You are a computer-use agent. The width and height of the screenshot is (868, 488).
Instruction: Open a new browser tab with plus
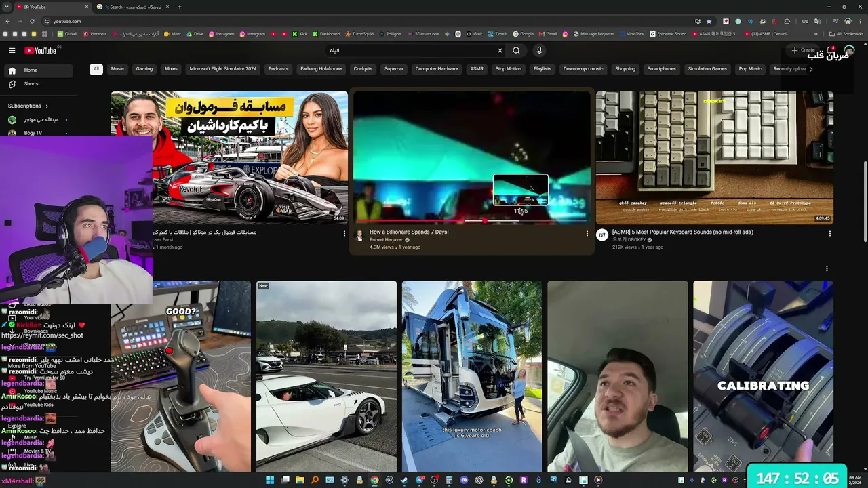[x=179, y=7]
